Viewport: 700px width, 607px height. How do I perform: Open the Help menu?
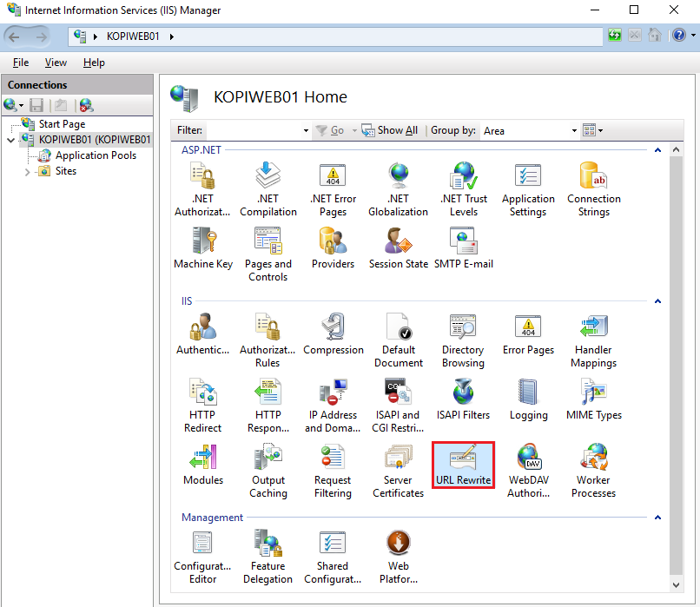tap(94, 63)
